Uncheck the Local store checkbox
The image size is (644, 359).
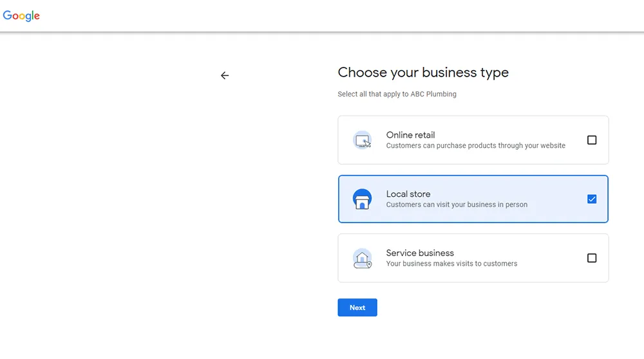tap(592, 199)
